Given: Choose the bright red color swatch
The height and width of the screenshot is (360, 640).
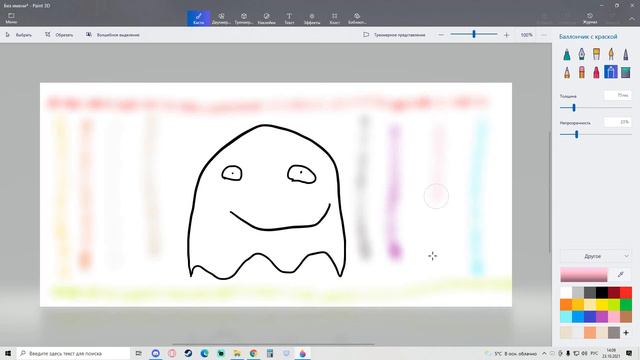Looking at the screenshot, I should [x=626, y=293].
